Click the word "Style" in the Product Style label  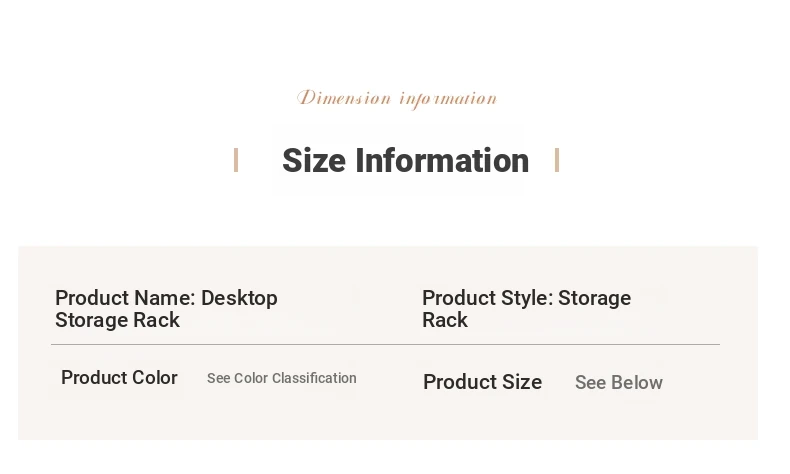click(520, 298)
